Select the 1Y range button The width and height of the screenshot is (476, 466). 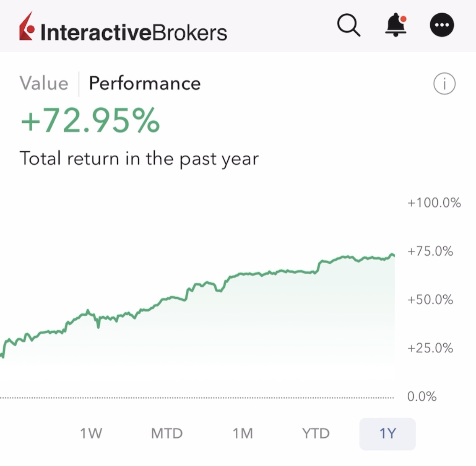387,434
